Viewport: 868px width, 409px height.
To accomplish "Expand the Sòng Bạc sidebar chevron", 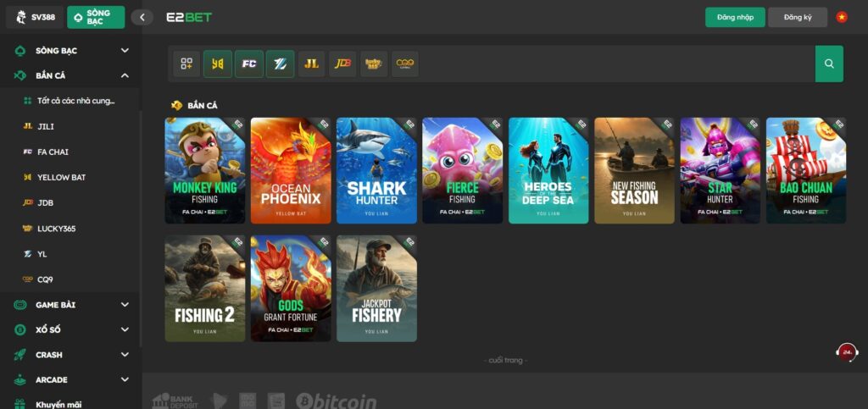I will click(125, 51).
